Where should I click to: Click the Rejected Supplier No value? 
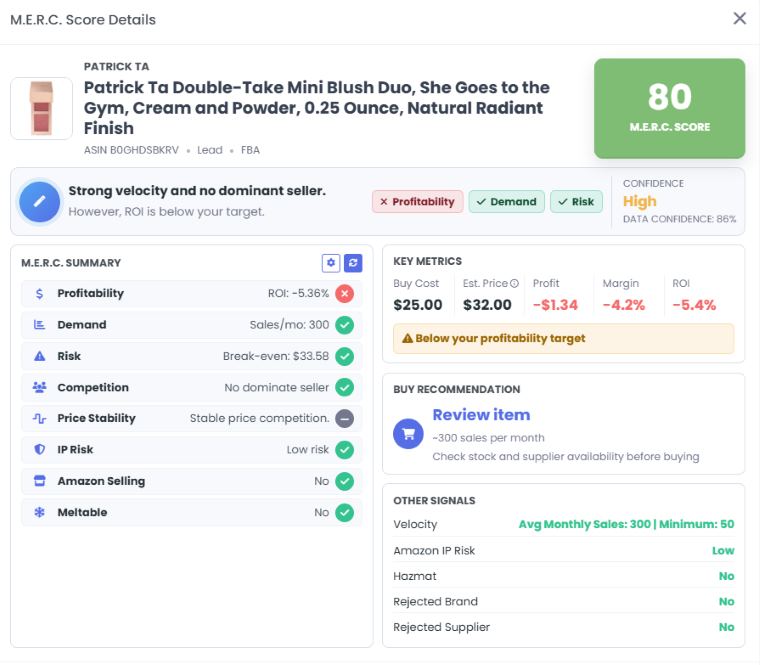(x=726, y=627)
